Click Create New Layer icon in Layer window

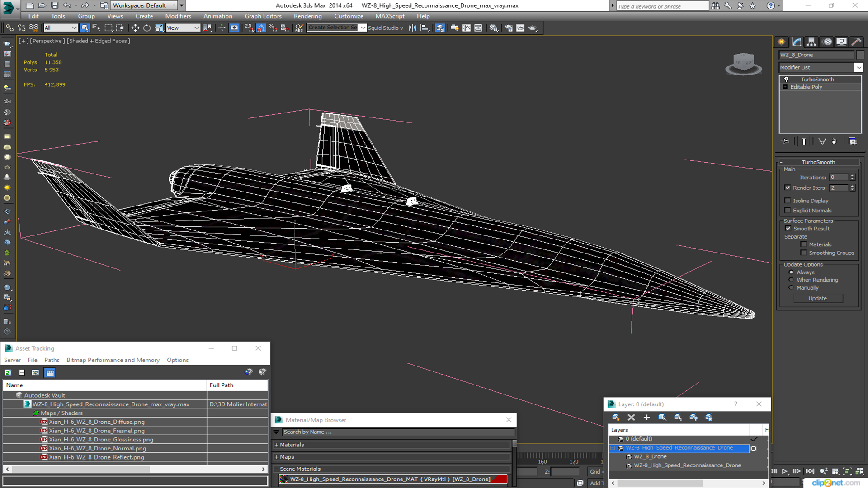tap(616, 418)
